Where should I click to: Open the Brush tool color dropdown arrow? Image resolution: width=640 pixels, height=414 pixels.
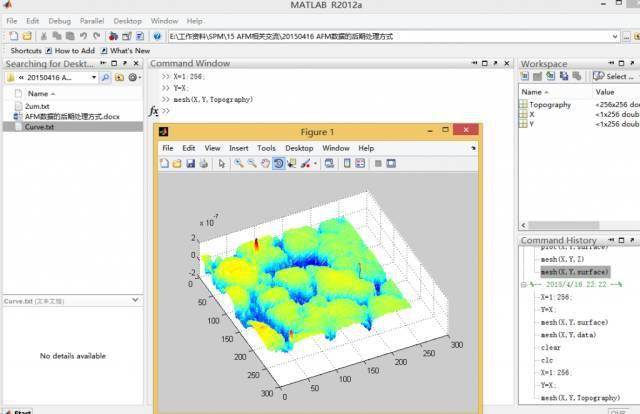313,163
